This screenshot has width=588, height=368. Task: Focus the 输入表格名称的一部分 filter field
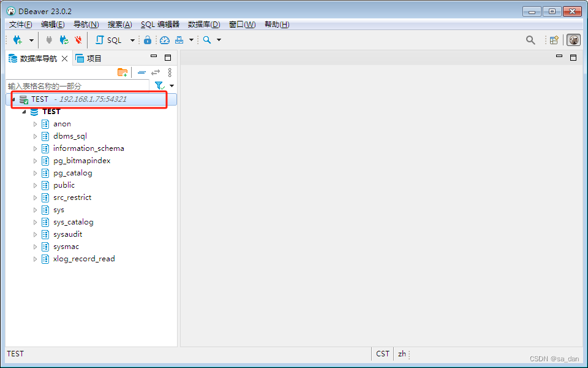[78, 86]
